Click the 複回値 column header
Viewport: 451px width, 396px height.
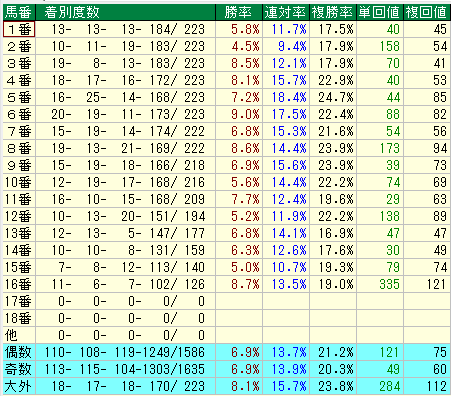tap(426, 12)
